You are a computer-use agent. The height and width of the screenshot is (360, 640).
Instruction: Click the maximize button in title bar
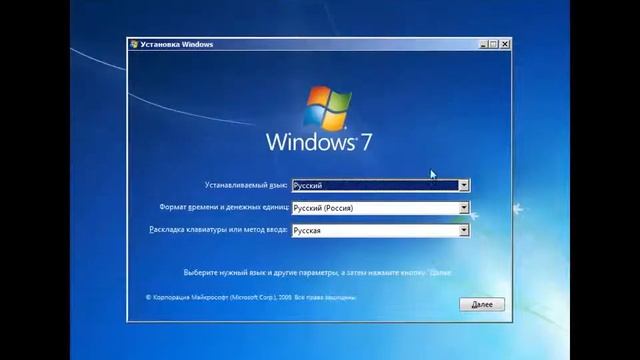(x=494, y=44)
